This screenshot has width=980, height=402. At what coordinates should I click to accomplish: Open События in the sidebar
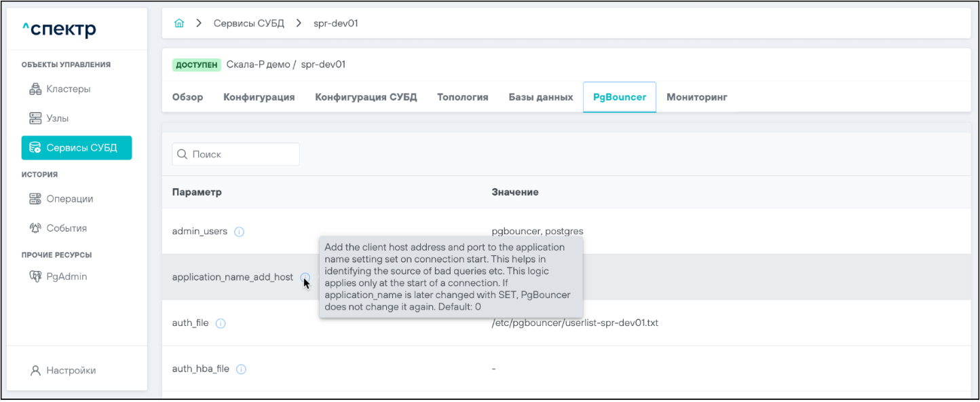pyautogui.click(x=66, y=228)
